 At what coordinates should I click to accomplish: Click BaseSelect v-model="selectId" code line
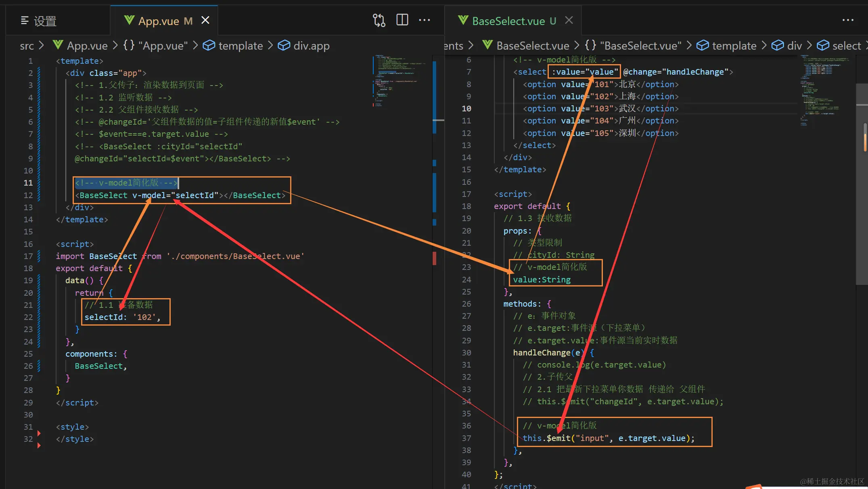pos(180,196)
